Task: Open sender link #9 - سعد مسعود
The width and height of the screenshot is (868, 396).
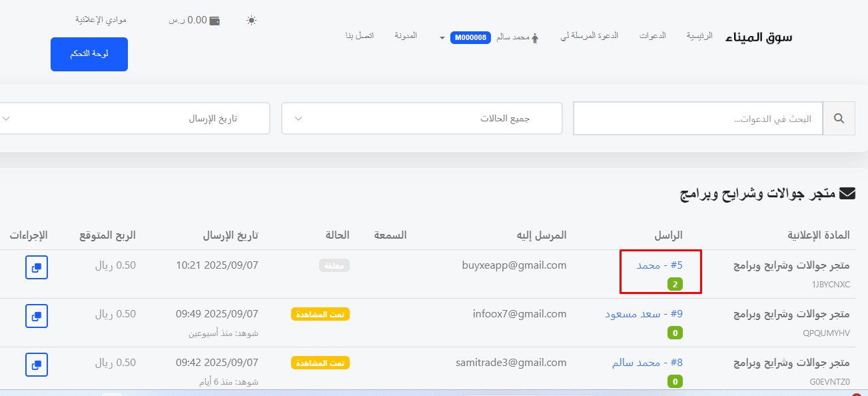Action: (644, 314)
